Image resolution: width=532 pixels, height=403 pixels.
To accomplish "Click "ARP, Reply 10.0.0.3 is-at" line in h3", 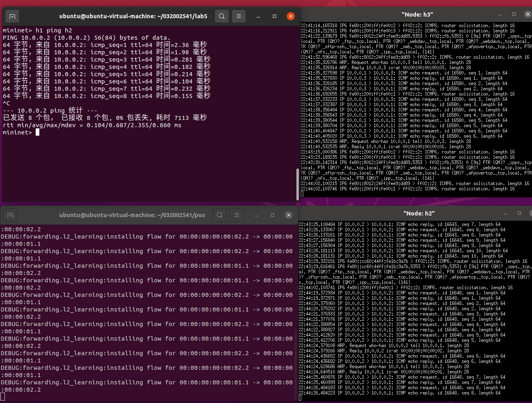I will tap(386, 68).
